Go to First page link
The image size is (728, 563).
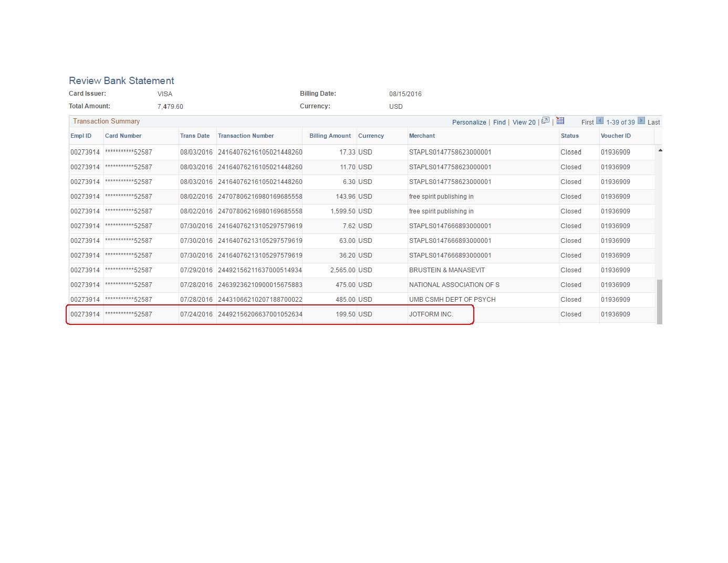[x=587, y=122]
